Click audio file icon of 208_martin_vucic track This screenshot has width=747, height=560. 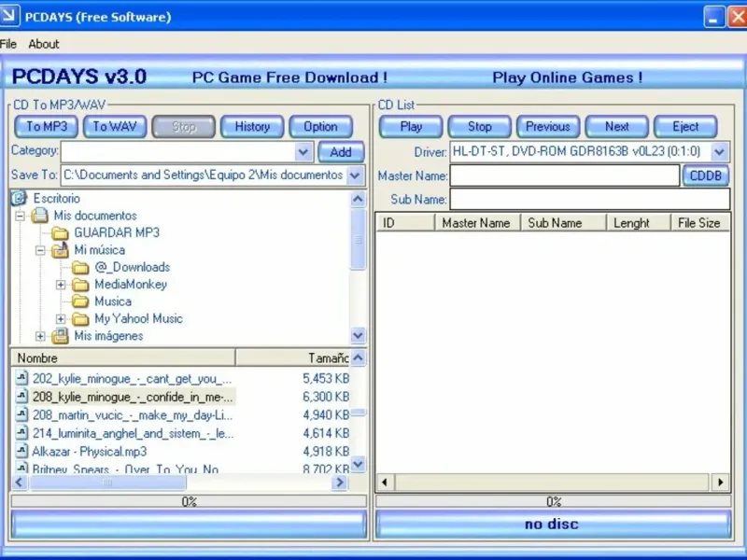click(x=21, y=414)
